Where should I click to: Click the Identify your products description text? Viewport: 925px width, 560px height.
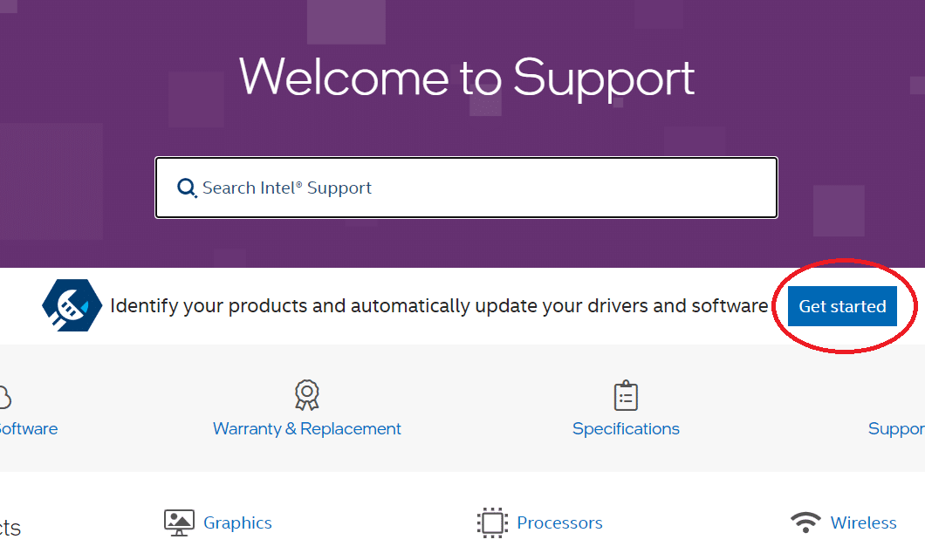point(438,306)
